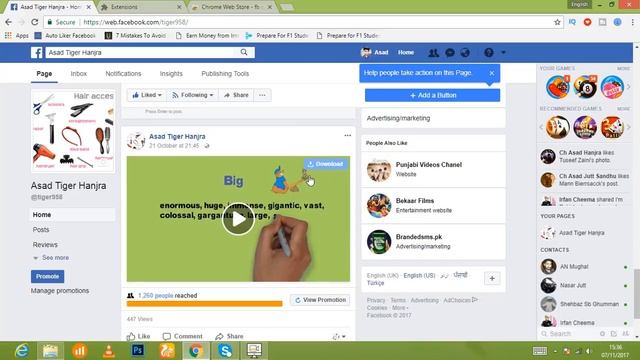Open Internet Explorer from the taskbar

[21, 351]
